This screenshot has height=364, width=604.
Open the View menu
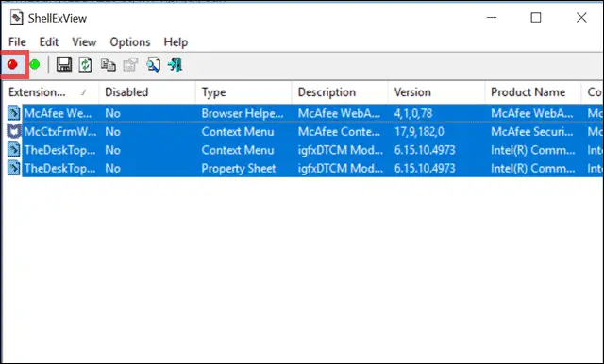click(x=84, y=41)
